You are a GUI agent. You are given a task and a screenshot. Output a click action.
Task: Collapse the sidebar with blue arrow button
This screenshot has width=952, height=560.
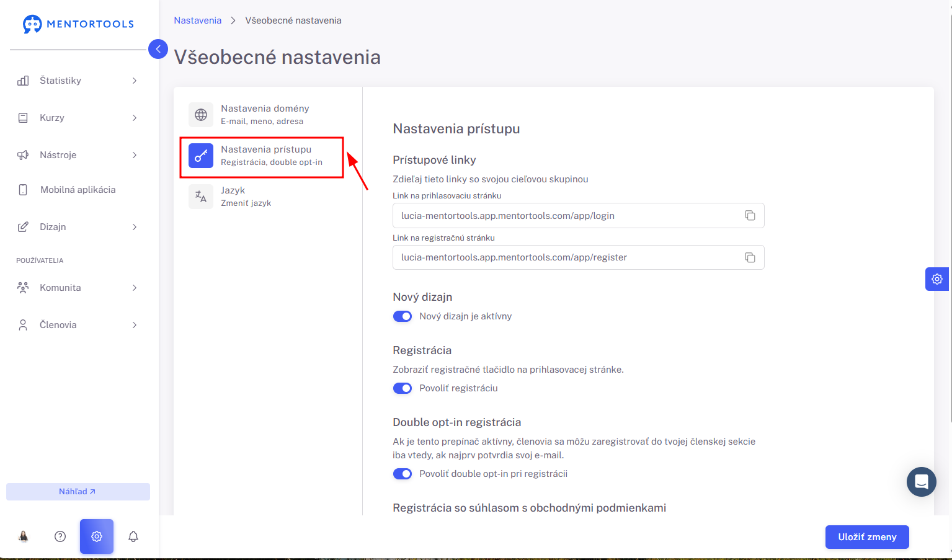click(158, 48)
